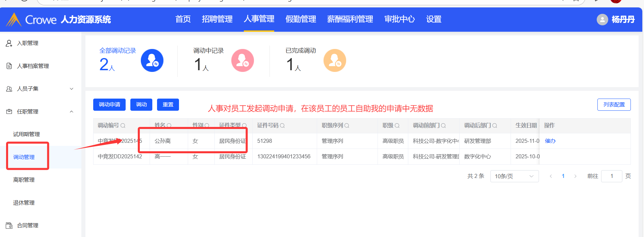The image size is (644, 237).
Task: Click the 共 2 条 total count
Action: coord(476,176)
